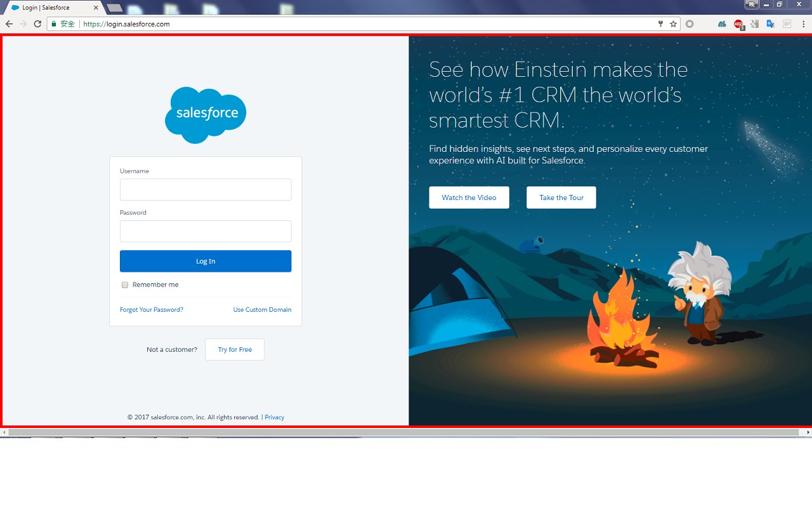Click the blue Log In button
The image size is (812, 508).
tap(206, 261)
